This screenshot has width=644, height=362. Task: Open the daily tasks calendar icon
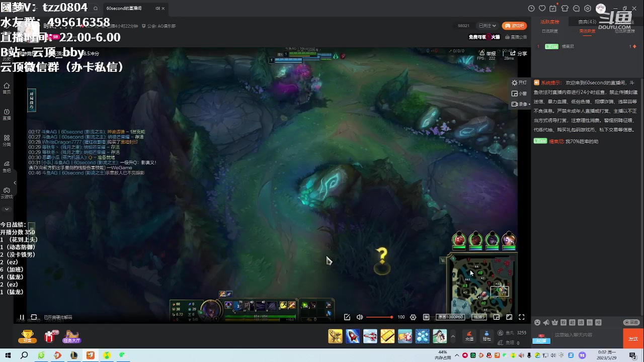553,9
